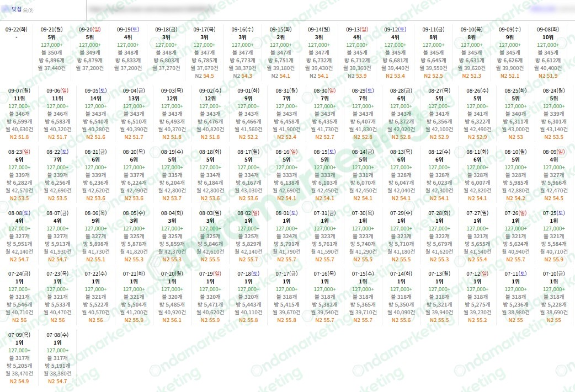
Task: Click the 9위 rank under 08-06(목)
Action: tap(95, 221)
